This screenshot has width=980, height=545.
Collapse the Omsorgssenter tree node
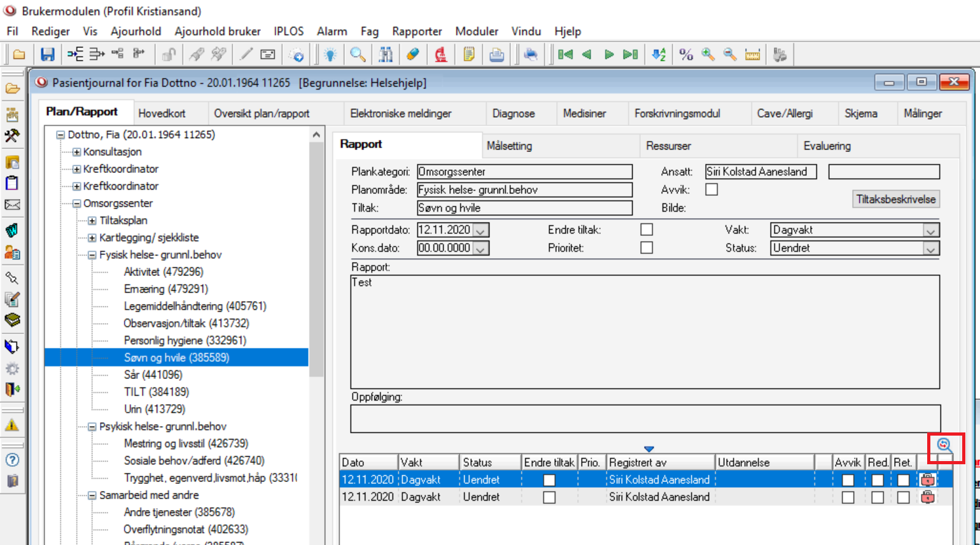76,204
